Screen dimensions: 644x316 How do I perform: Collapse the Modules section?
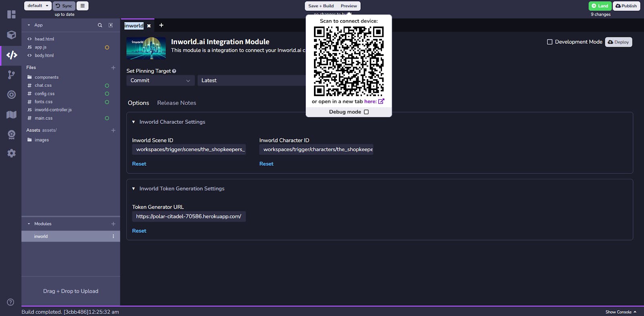point(29,224)
